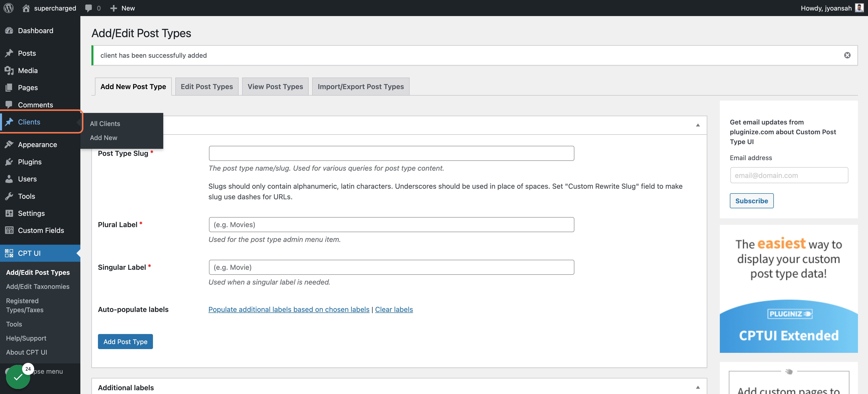
Task: Click the Custom Fields grid icon
Action: 9,230
